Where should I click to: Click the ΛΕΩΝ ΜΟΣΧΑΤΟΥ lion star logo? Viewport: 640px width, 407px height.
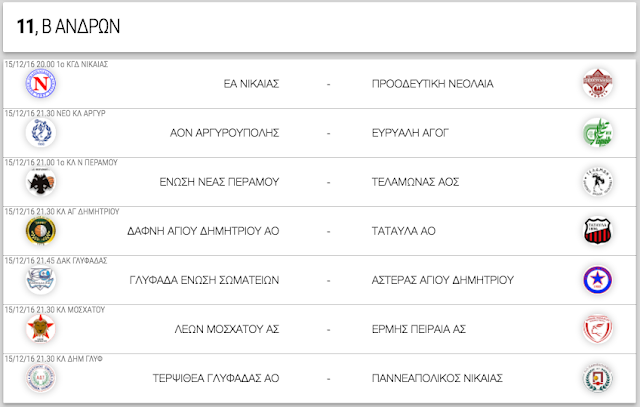(x=41, y=329)
